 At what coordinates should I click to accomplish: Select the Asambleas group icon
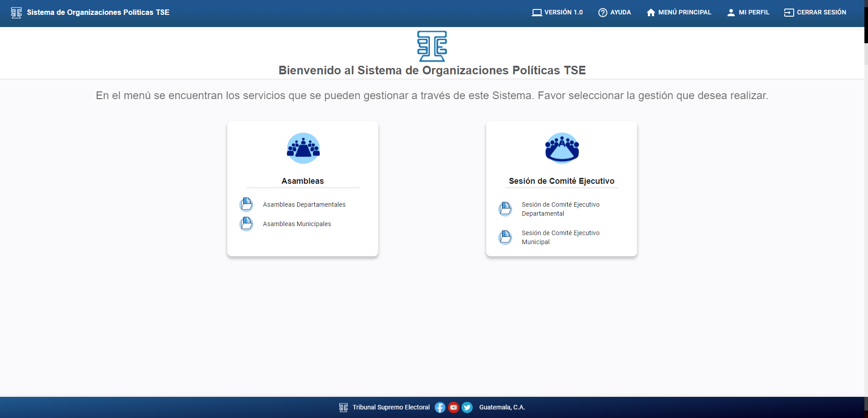pos(303,147)
